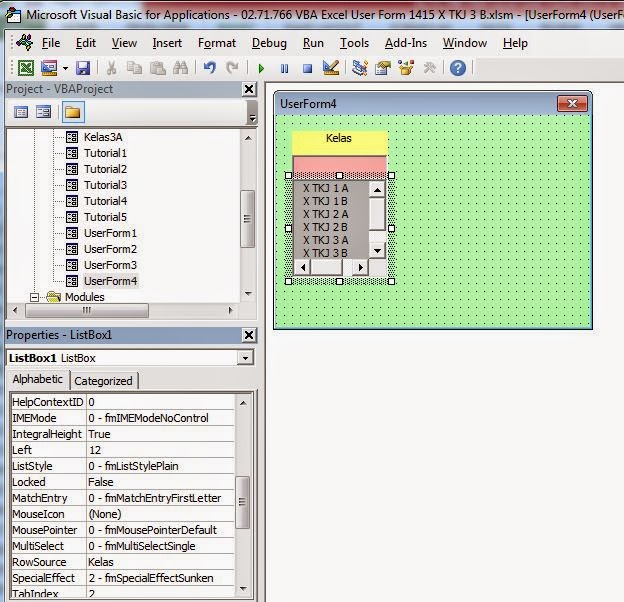Click the IntegralHeight value True
The width and height of the screenshot is (624, 602).
tap(160, 434)
